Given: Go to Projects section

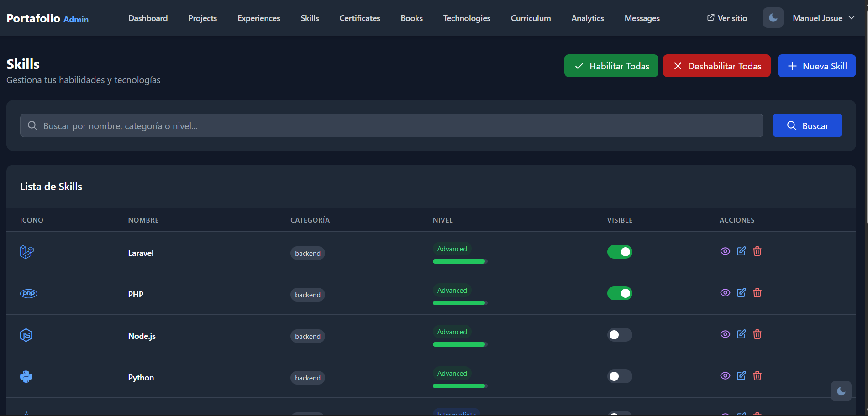Looking at the screenshot, I should click(x=203, y=18).
